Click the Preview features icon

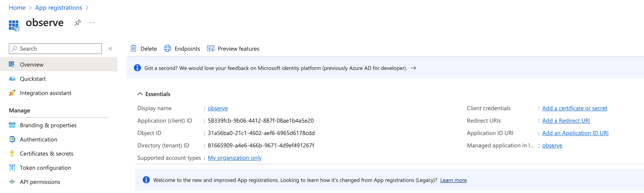coord(211,48)
